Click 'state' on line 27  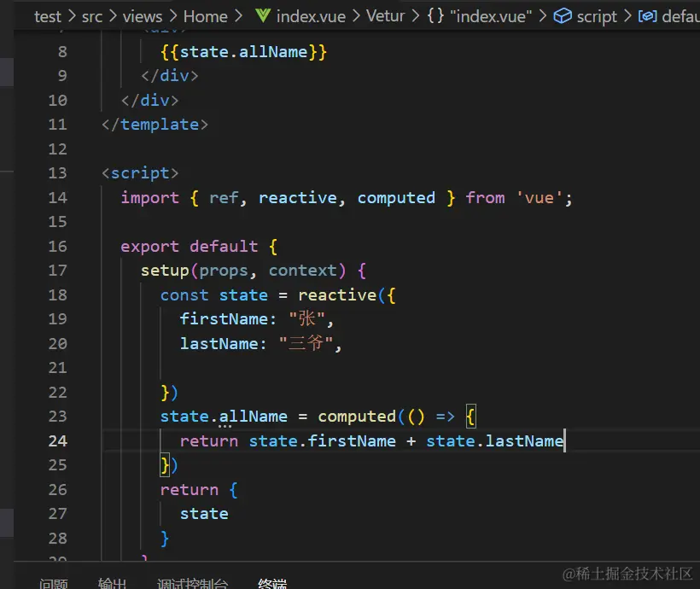(204, 514)
